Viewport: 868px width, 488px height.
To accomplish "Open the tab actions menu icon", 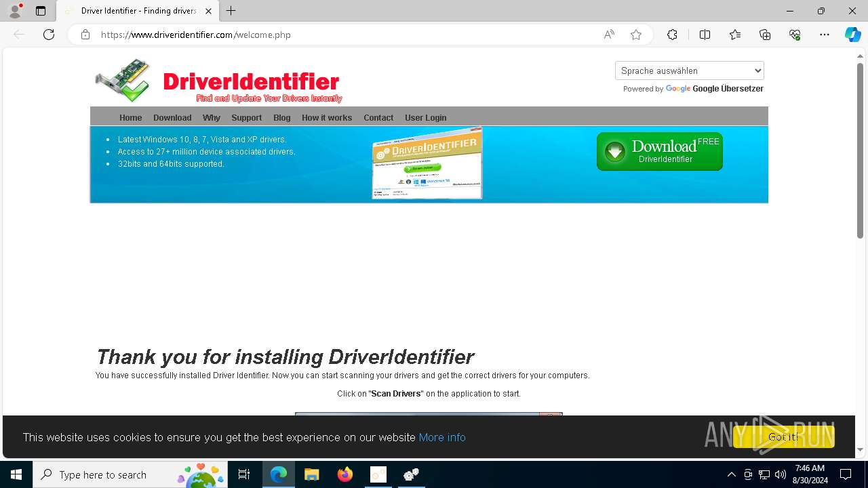I will click(x=41, y=11).
